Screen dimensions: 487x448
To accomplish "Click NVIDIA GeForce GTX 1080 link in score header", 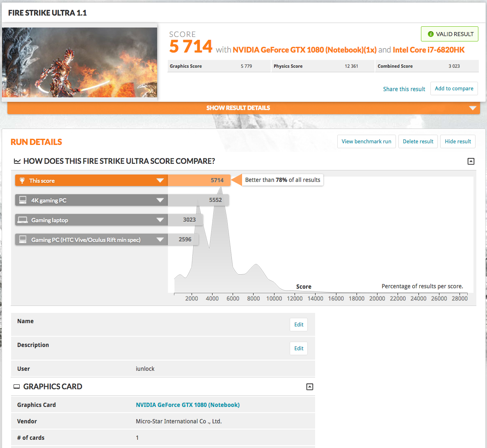I will coord(304,50).
